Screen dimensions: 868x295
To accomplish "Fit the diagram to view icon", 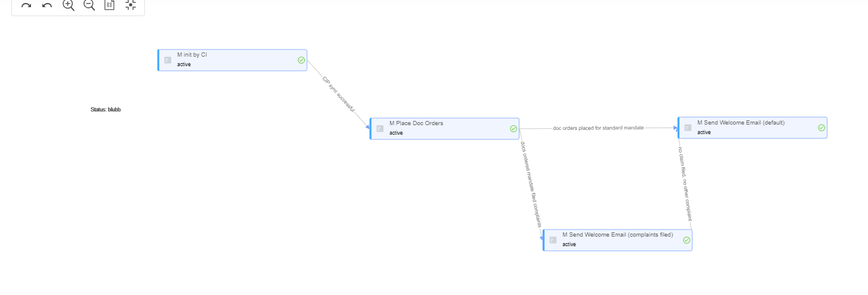I will (x=131, y=5).
